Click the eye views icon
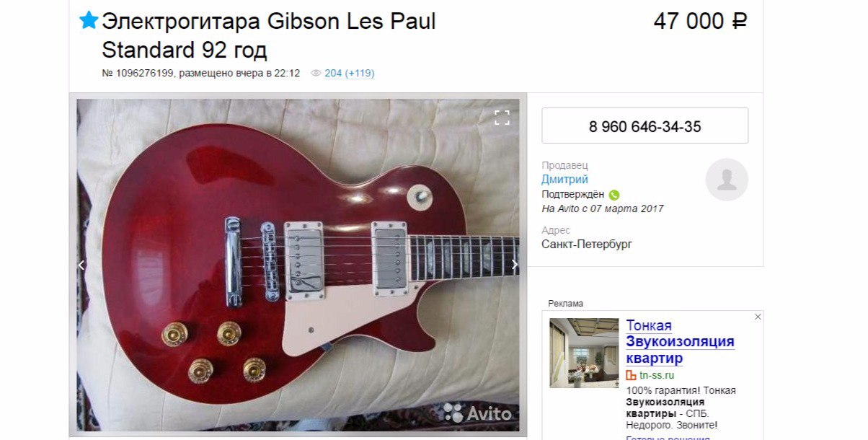868x440 pixels. pos(316,73)
